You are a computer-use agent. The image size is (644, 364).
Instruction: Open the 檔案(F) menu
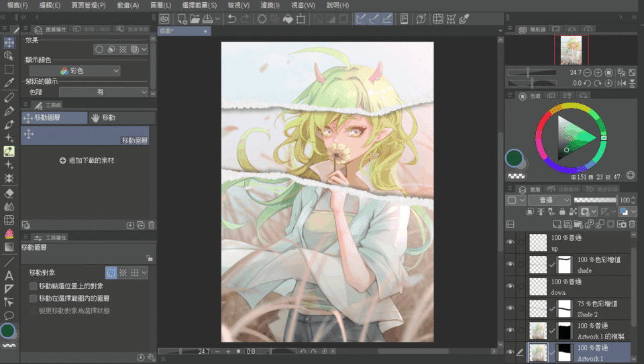point(17,5)
